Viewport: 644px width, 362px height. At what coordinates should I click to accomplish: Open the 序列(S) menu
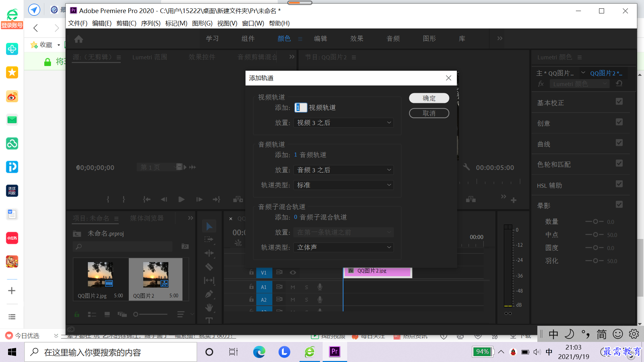[151, 23]
